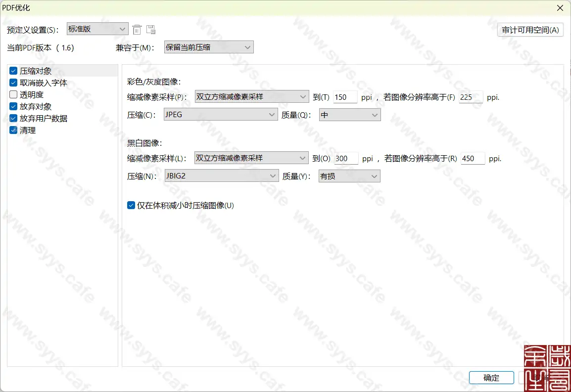The height and width of the screenshot is (392, 571).
Task: Open the color image downsampling method dropdown
Action: [251, 96]
